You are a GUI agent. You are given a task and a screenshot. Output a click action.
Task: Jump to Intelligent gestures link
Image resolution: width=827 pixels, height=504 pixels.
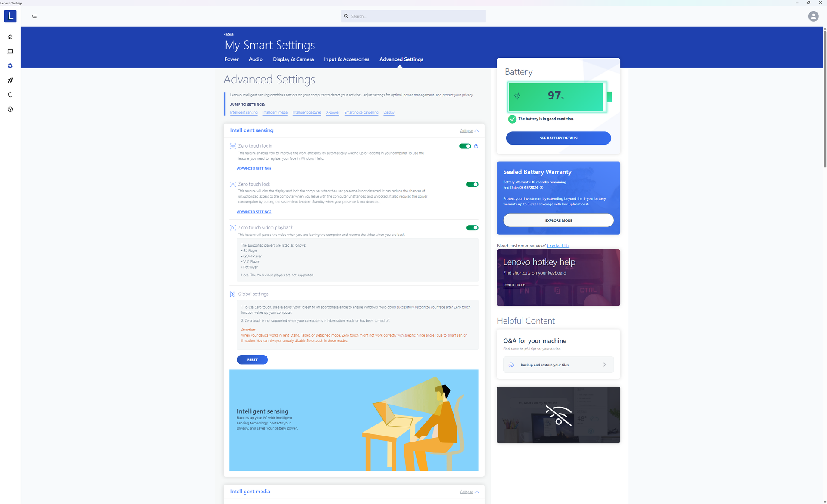[307, 113]
